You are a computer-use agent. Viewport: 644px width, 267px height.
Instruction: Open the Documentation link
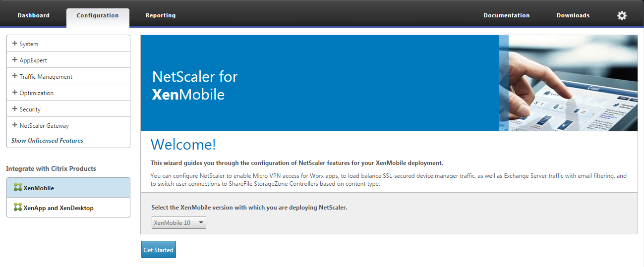click(506, 15)
